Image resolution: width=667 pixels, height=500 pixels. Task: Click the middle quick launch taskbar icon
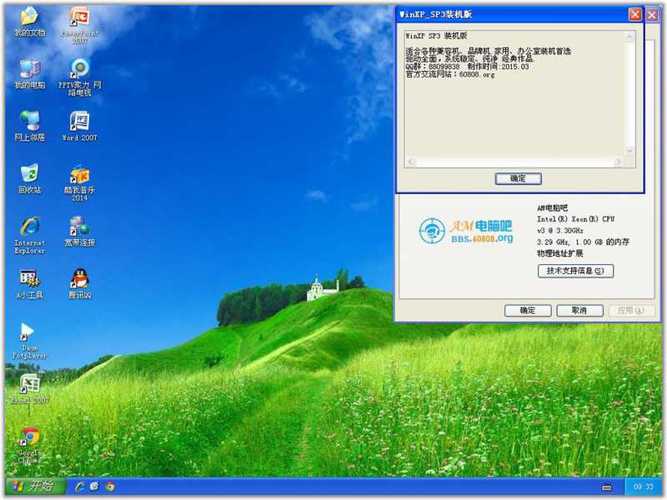(94, 486)
